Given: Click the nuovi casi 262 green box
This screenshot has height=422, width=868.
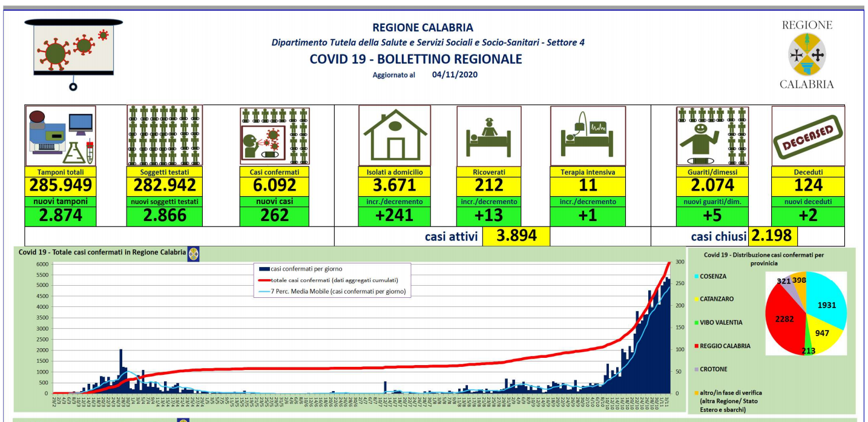Looking at the screenshot, I should [275, 215].
